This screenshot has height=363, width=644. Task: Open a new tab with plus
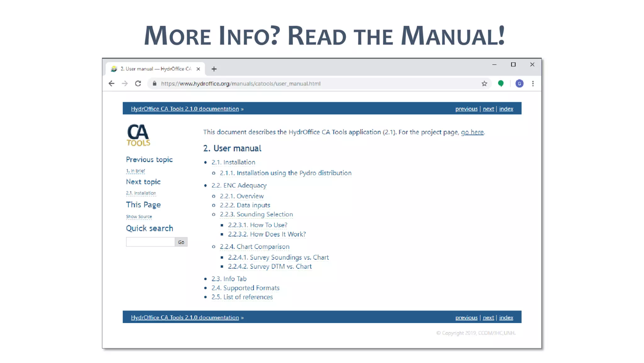point(214,69)
